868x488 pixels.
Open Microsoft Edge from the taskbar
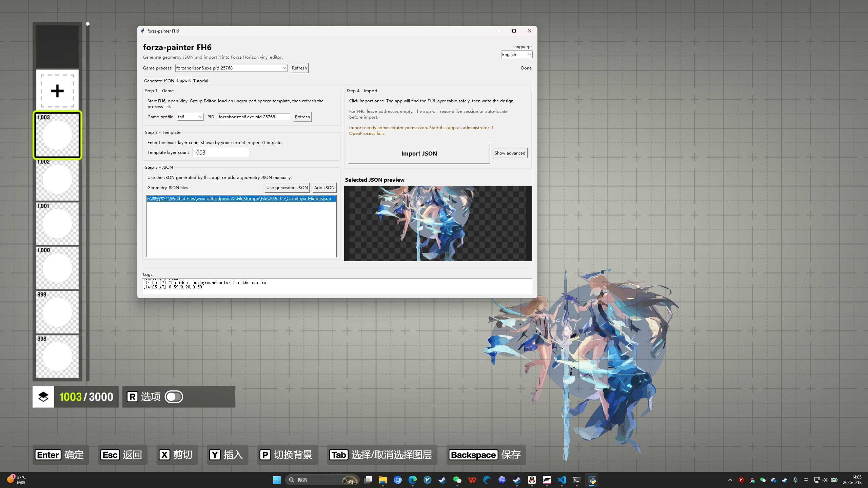(x=413, y=480)
